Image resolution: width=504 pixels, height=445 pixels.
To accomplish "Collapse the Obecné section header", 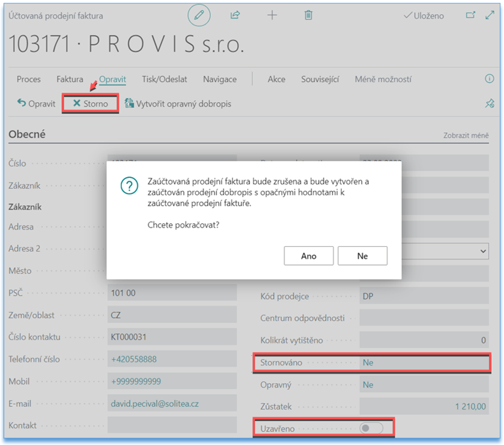I will [x=27, y=134].
